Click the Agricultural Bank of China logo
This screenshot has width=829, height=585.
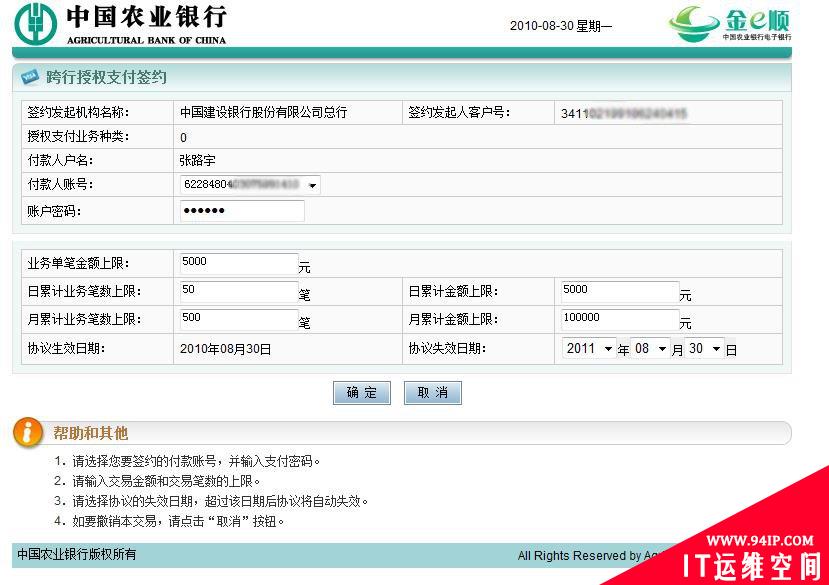(x=121, y=24)
